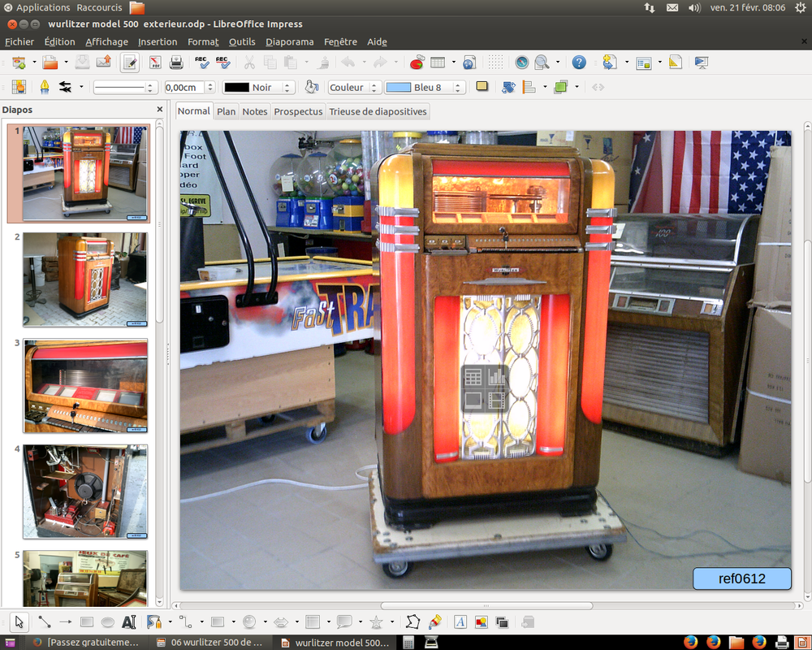Run the spellcheck tool

click(x=201, y=62)
